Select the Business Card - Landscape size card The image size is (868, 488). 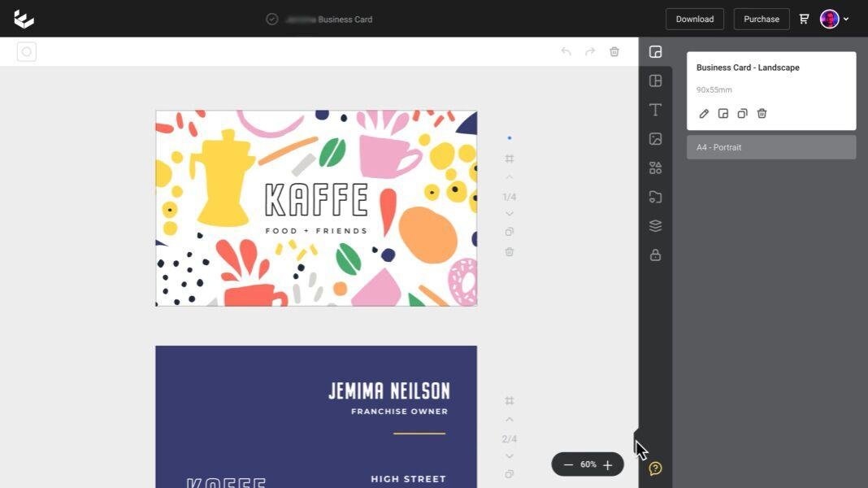771,91
